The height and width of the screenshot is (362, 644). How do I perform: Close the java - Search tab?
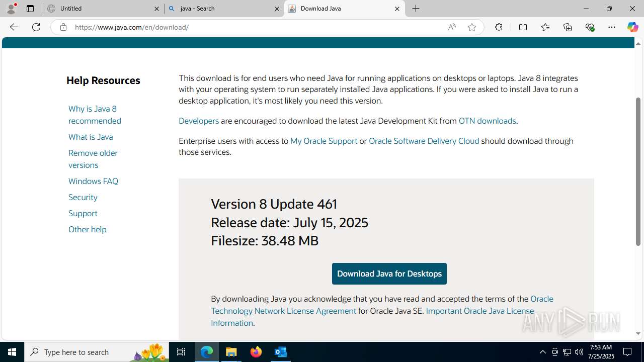tap(277, 9)
